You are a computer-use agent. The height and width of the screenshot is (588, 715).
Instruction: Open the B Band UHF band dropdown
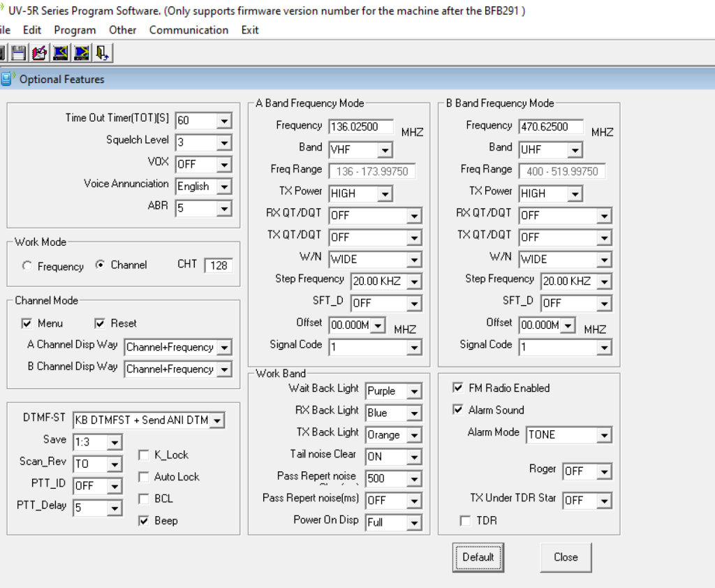click(x=575, y=150)
